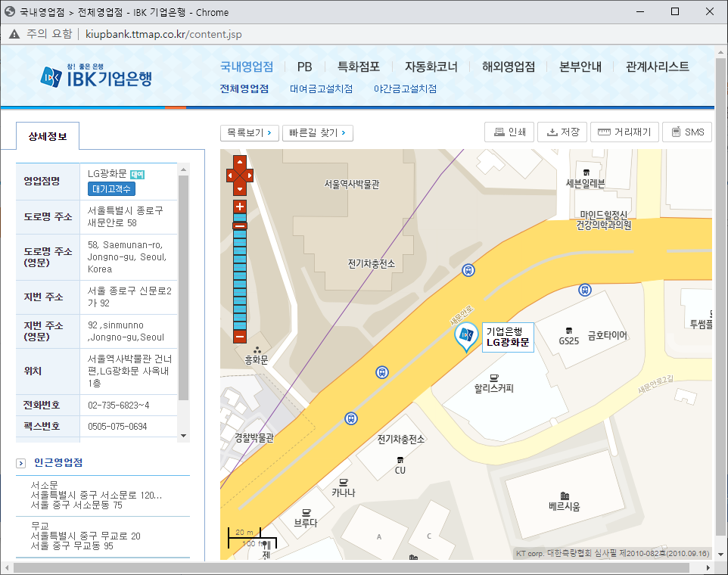
Task: Open 인쇄 print option
Action: (x=509, y=132)
